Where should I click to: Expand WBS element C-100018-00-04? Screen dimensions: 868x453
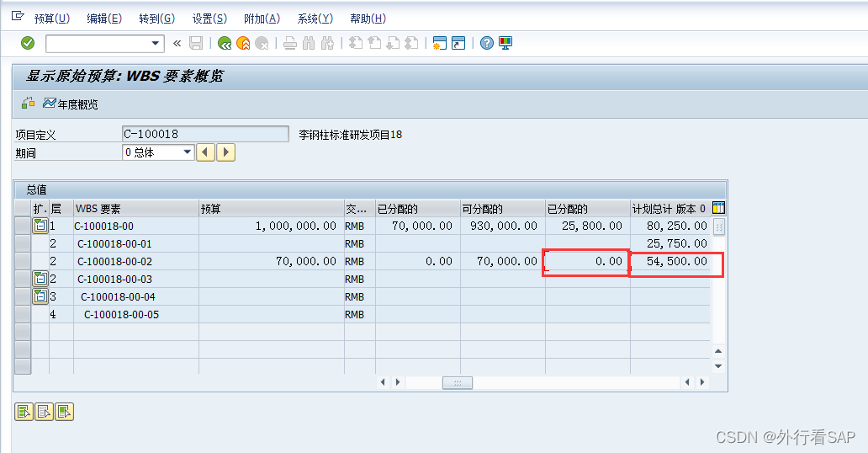(40, 296)
